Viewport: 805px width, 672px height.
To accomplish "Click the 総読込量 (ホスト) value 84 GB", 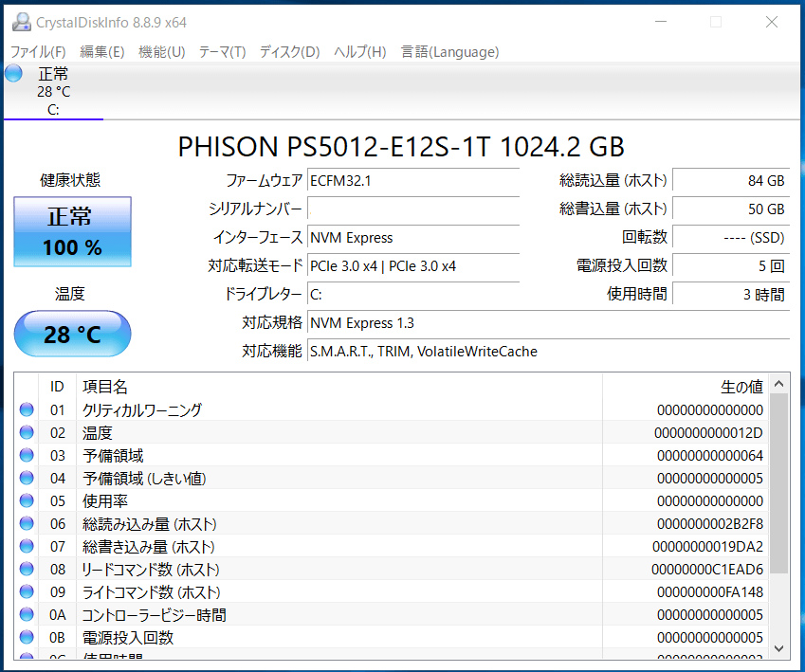I will [x=730, y=181].
